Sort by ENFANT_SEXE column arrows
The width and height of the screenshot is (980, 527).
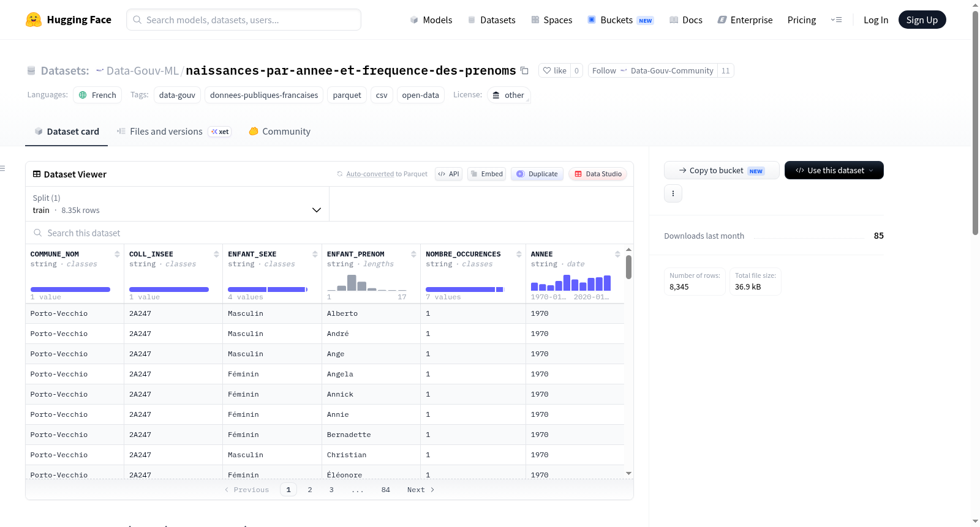(315, 254)
